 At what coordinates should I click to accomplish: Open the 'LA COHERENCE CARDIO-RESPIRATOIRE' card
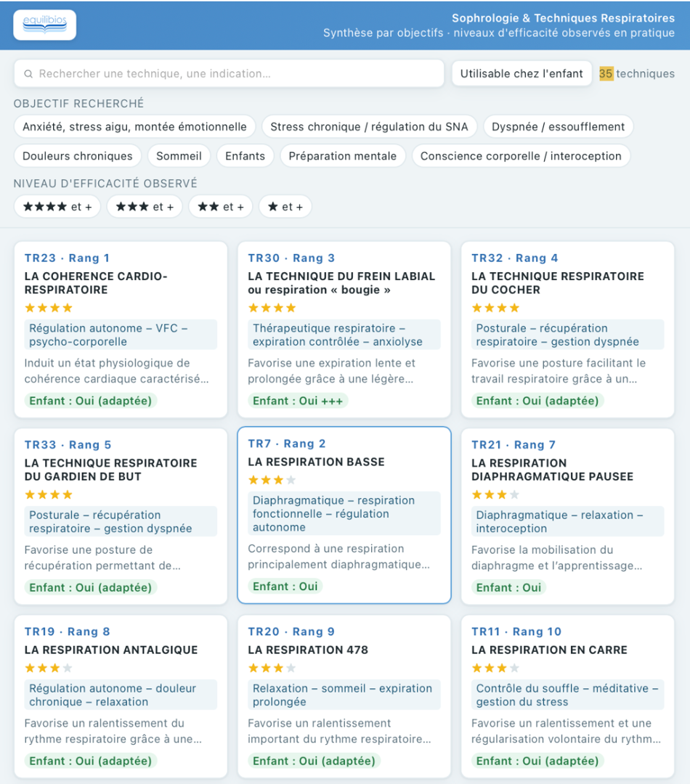(x=121, y=330)
